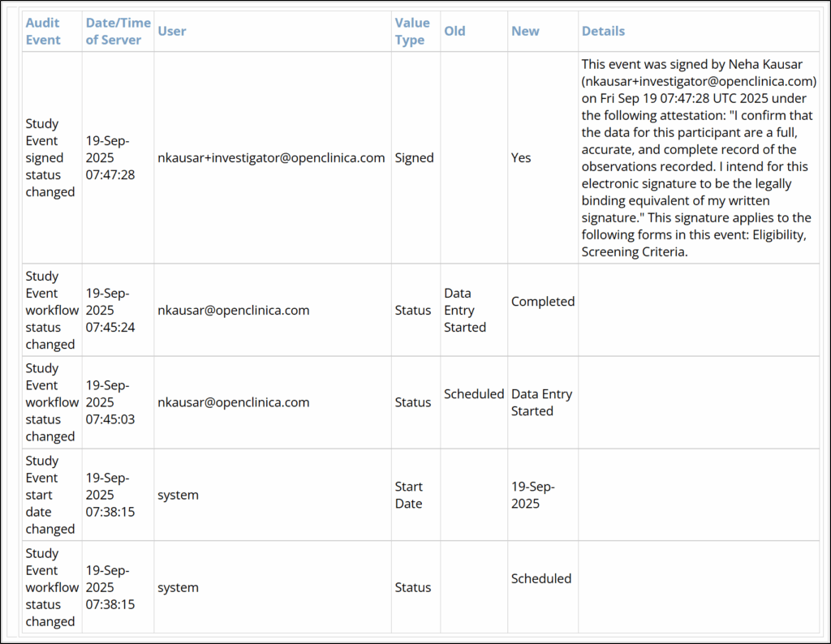Select "Yes" in the signed event row
The width and height of the screenshot is (831, 644).
[x=521, y=157]
